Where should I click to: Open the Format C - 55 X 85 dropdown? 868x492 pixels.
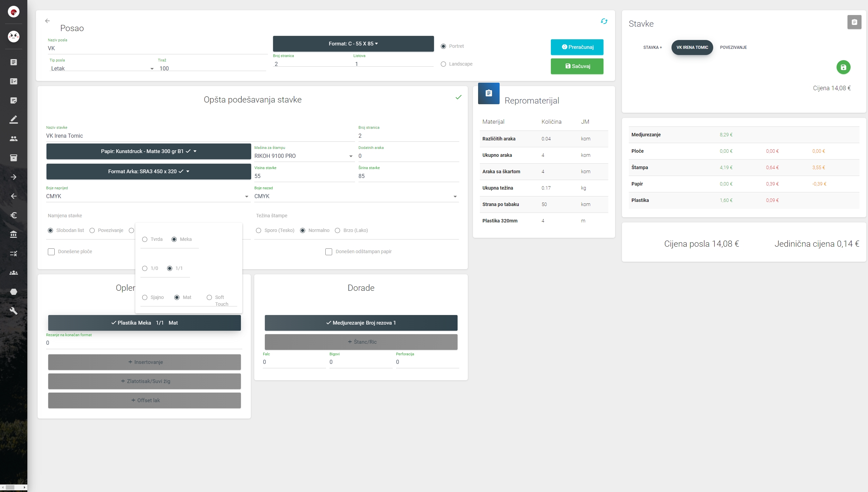(353, 44)
